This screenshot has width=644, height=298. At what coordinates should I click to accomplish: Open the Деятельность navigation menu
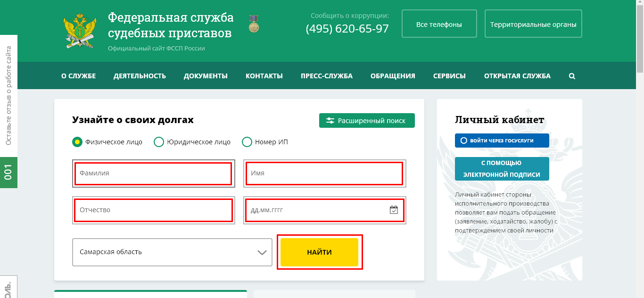(140, 76)
